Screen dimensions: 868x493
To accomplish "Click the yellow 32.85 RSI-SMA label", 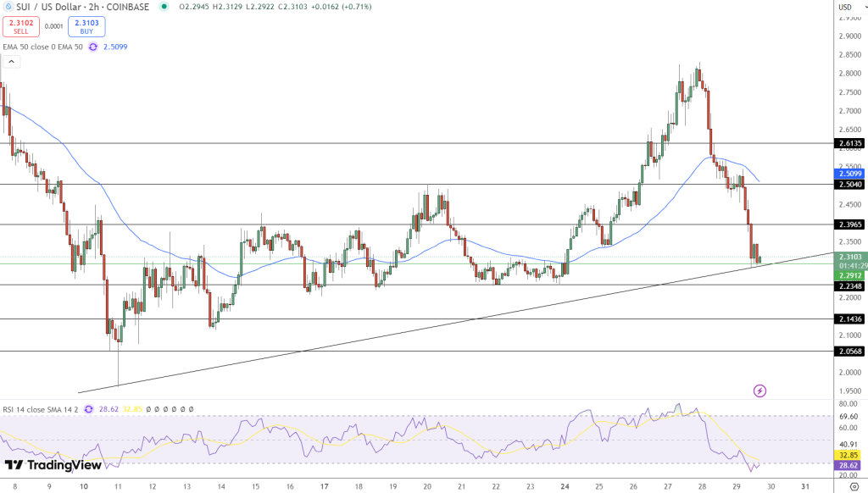I will 850,456.
